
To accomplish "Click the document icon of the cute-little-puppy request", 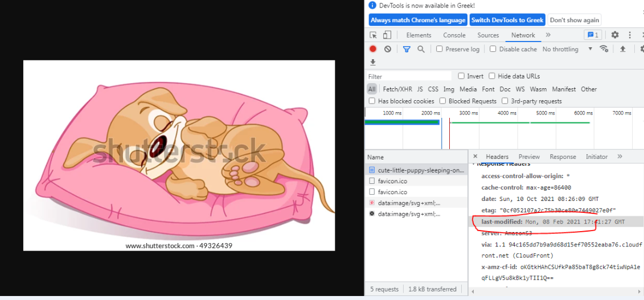I will click(x=372, y=170).
